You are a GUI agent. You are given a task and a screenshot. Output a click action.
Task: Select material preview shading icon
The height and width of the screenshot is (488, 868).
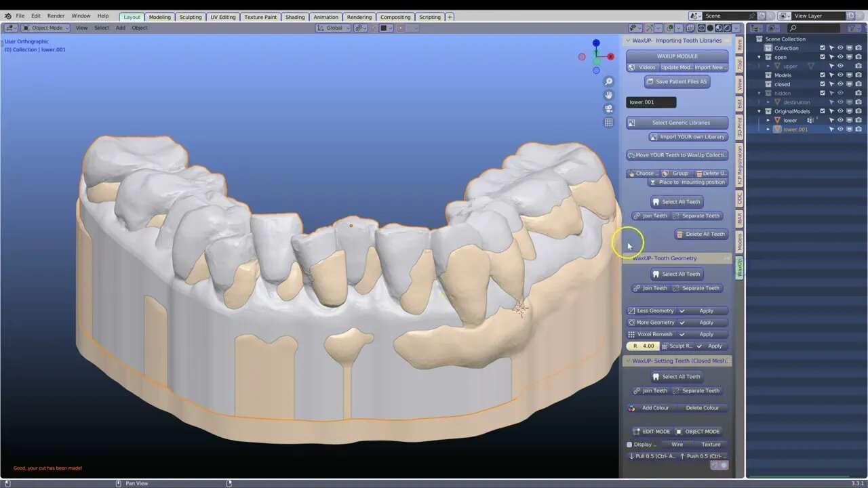click(719, 28)
